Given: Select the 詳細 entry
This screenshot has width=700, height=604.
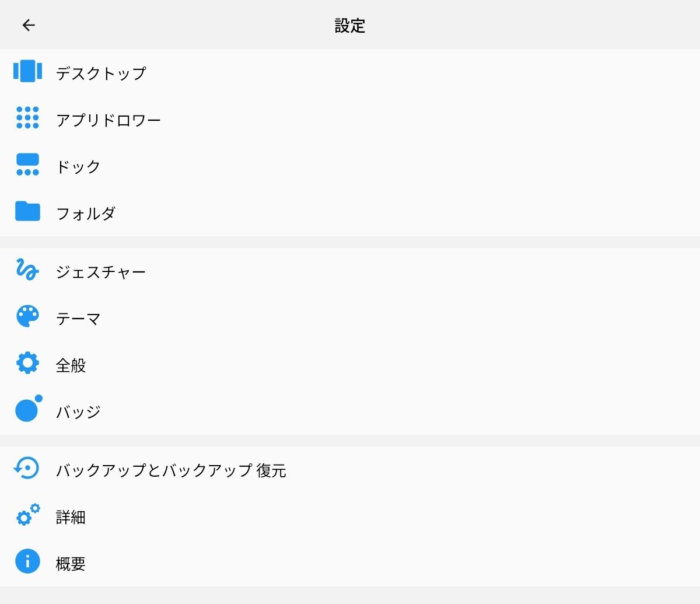Looking at the screenshot, I should pyautogui.click(x=71, y=517).
